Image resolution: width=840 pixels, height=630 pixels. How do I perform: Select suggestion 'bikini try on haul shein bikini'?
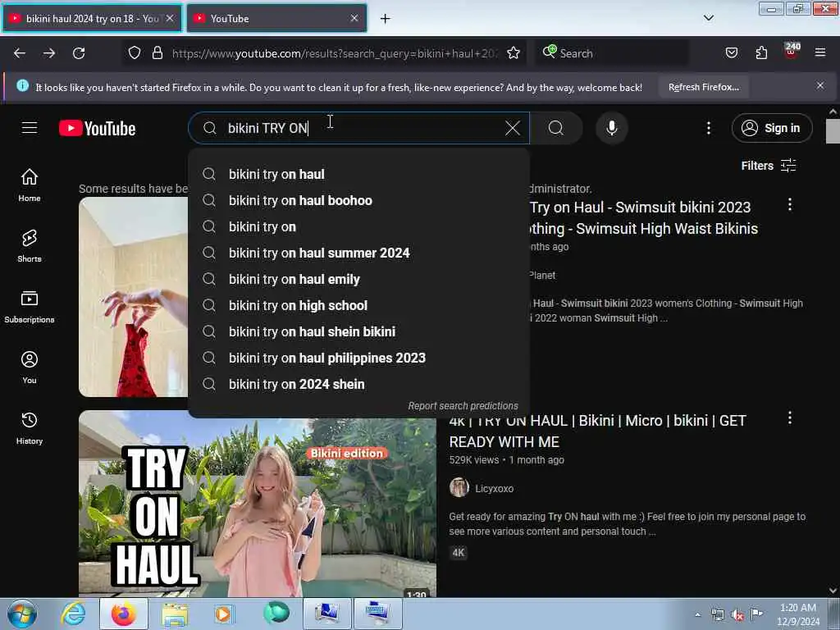(359, 331)
